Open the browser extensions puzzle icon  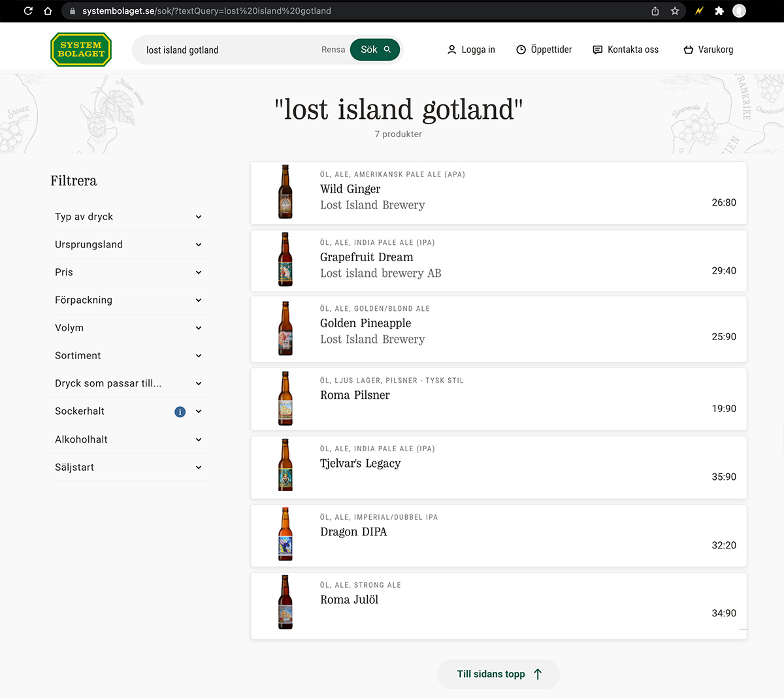tap(719, 11)
